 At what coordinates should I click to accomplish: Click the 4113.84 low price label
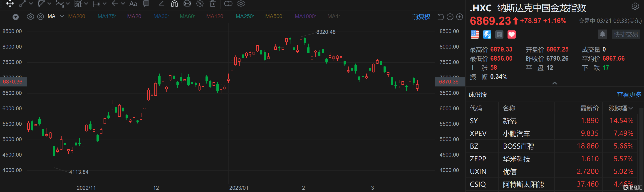click(79, 172)
